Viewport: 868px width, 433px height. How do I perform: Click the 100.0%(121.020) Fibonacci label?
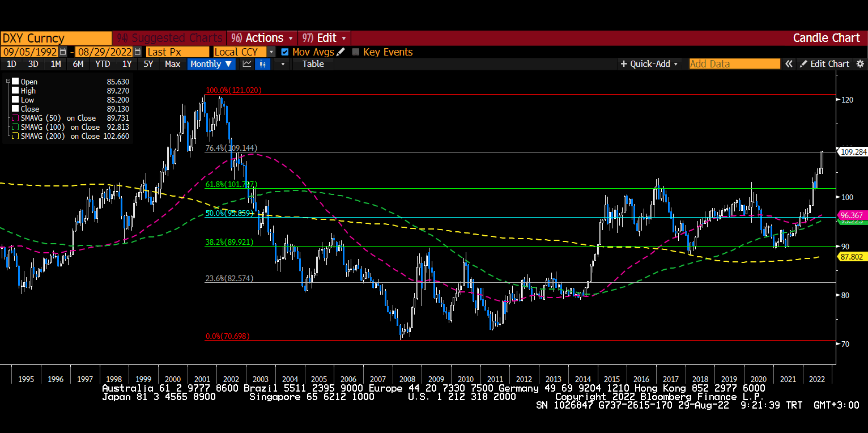pyautogui.click(x=233, y=90)
